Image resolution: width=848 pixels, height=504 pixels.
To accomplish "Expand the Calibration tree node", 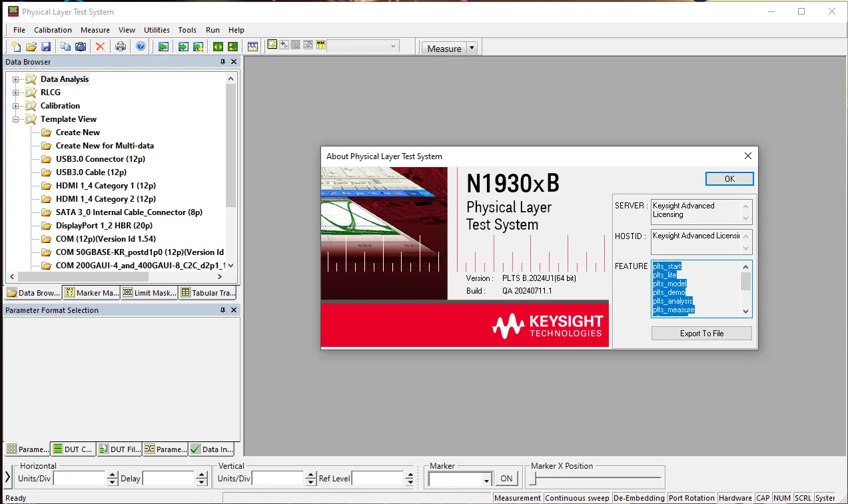I will [15, 106].
